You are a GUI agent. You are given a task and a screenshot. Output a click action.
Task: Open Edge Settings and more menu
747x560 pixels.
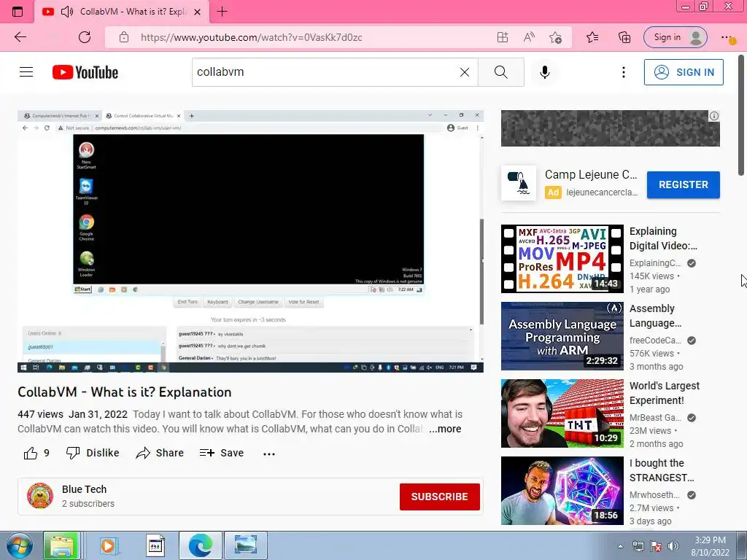click(727, 37)
